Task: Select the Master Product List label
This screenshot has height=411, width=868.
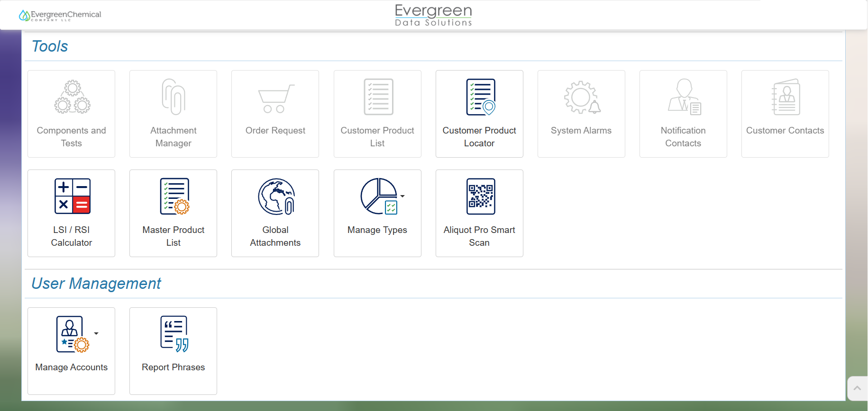Action: point(174,236)
